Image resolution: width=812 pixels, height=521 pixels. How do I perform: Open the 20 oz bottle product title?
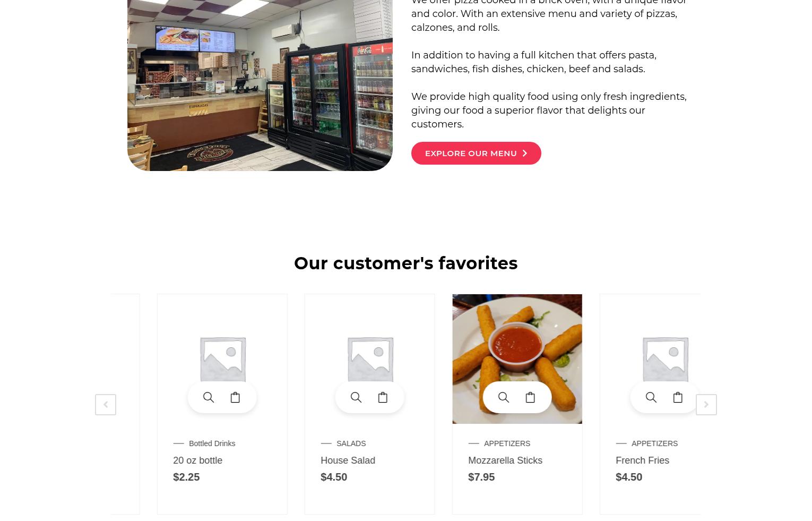pyautogui.click(x=197, y=460)
